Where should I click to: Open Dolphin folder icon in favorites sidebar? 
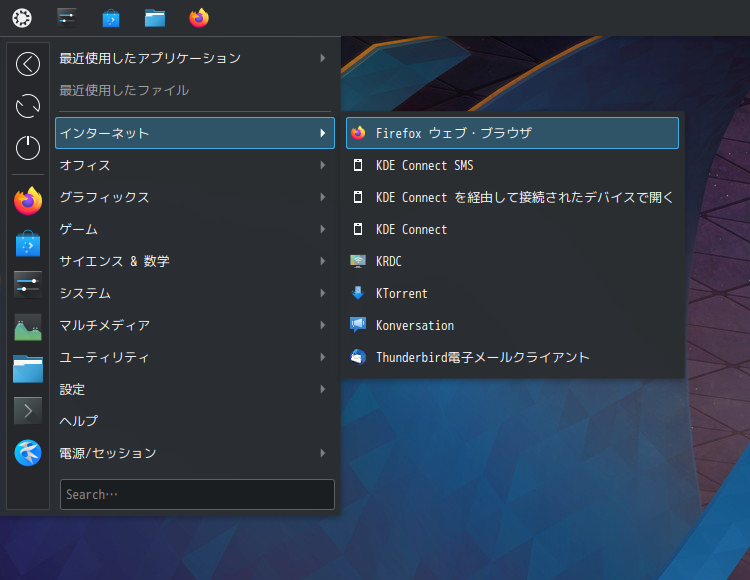pyautogui.click(x=28, y=369)
